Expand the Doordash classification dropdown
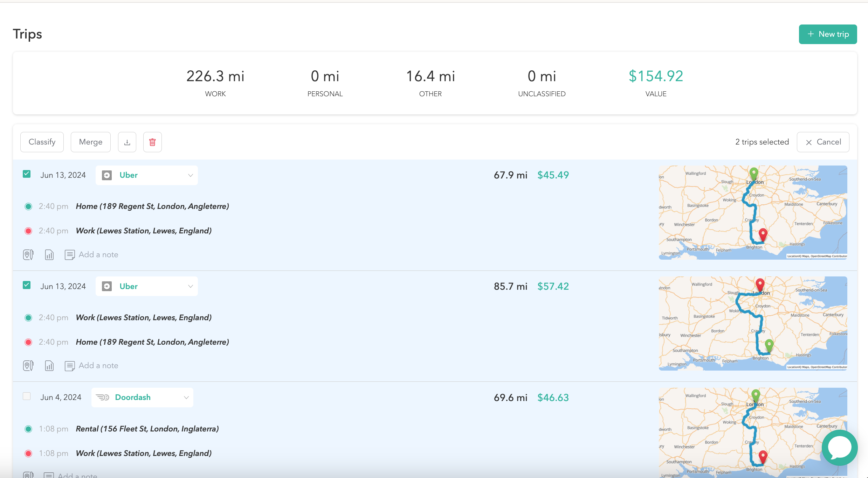The image size is (868, 478). pyautogui.click(x=142, y=398)
